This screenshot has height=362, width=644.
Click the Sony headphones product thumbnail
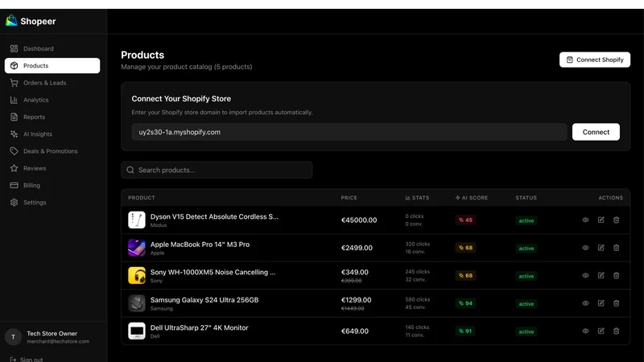tap(137, 275)
